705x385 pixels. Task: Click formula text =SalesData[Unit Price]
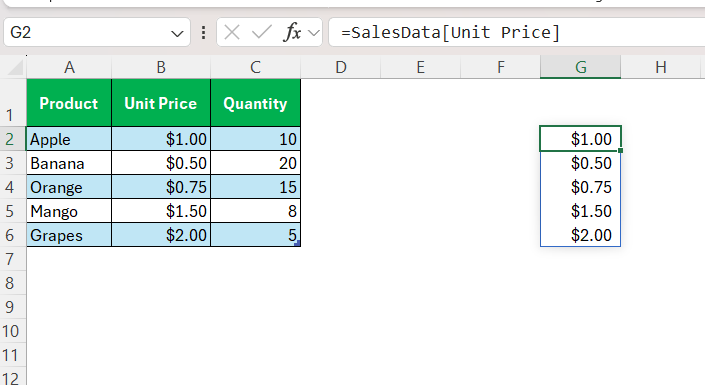(450, 32)
